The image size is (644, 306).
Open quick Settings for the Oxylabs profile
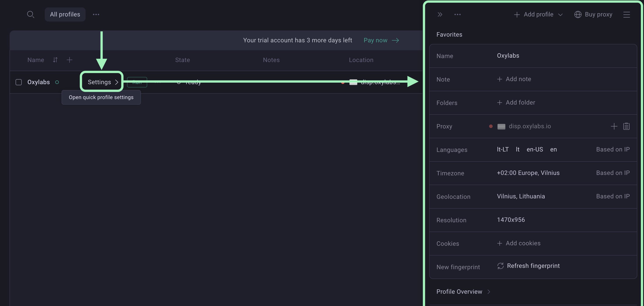102,82
